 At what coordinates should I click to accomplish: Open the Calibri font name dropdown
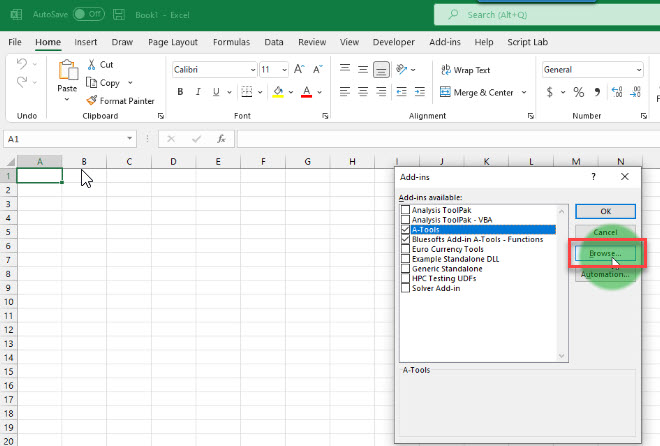[x=251, y=70]
